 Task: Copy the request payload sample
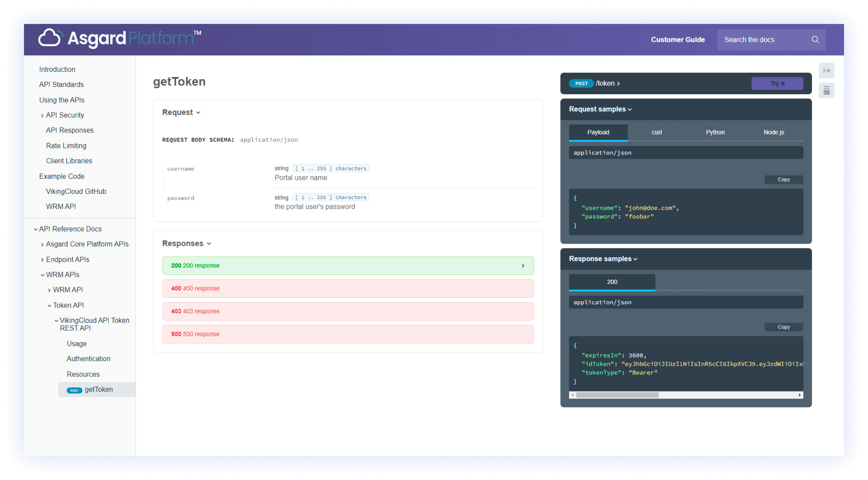pos(783,179)
